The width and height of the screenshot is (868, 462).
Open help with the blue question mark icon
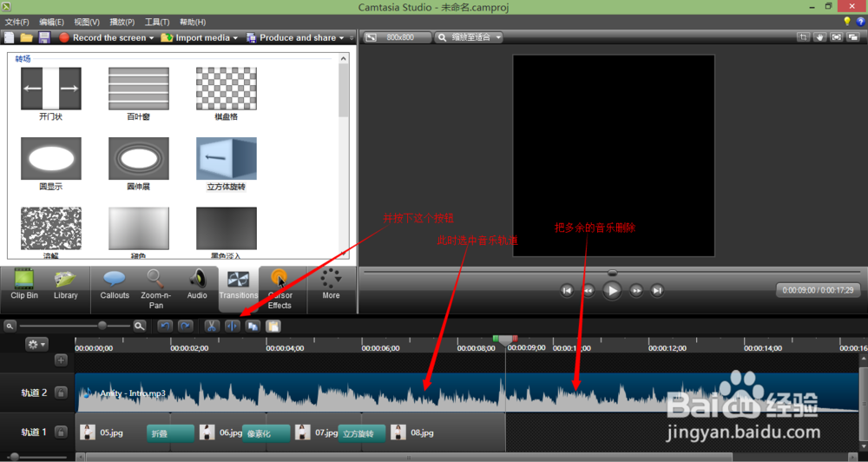coord(861,22)
